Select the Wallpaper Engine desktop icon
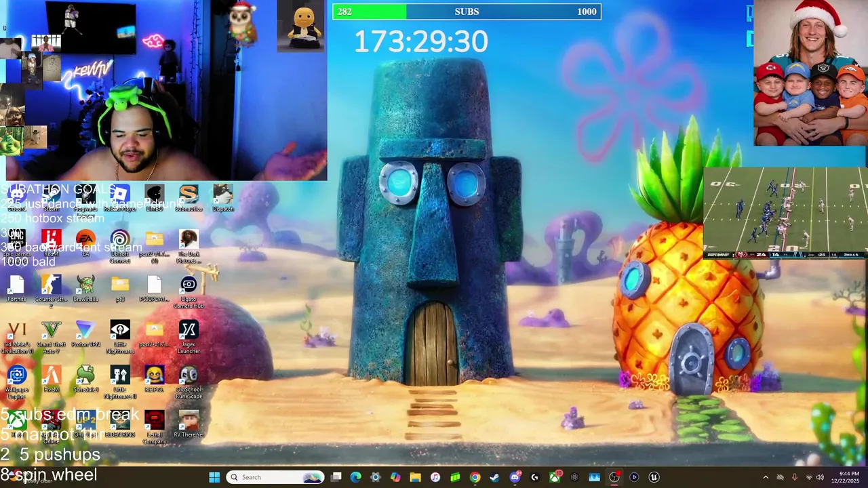Viewport: 868px width, 488px height. tap(16, 383)
